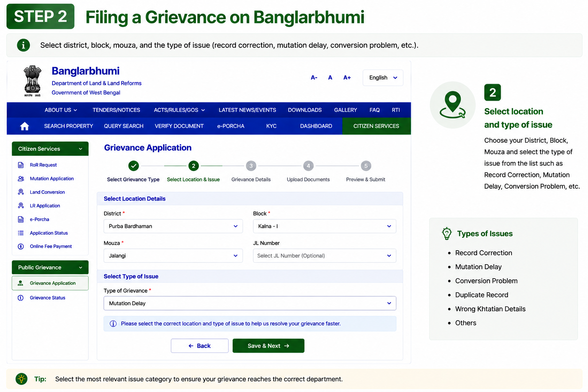Viewport: 588px width, 392px height.
Task: Collapse the Public Grievance sidebar section
Action: click(50, 268)
